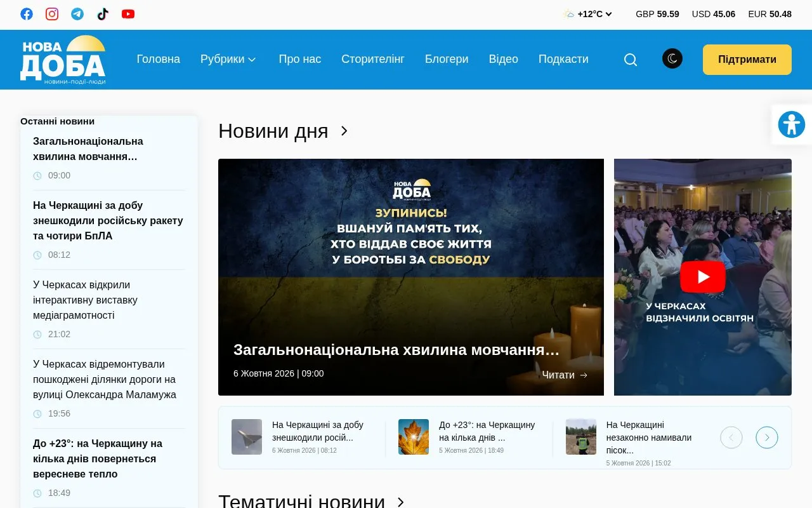Click the Тематичні новини heading
The width and height of the screenshot is (812, 508).
(x=302, y=501)
